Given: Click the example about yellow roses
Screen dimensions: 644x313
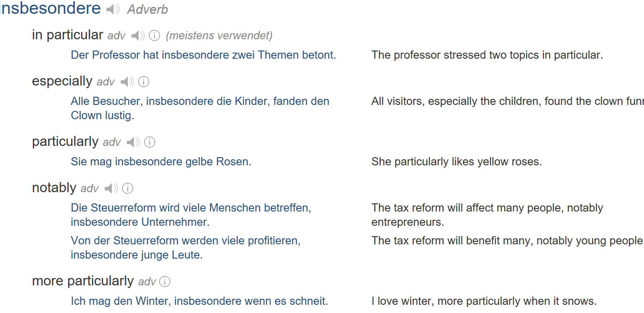Looking at the screenshot, I should click(x=161, y=161).
